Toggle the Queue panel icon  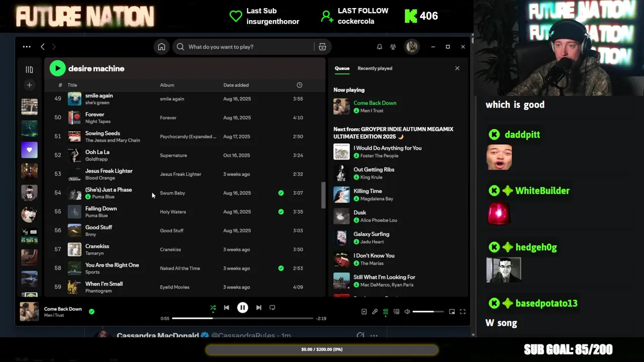point(385,312)
